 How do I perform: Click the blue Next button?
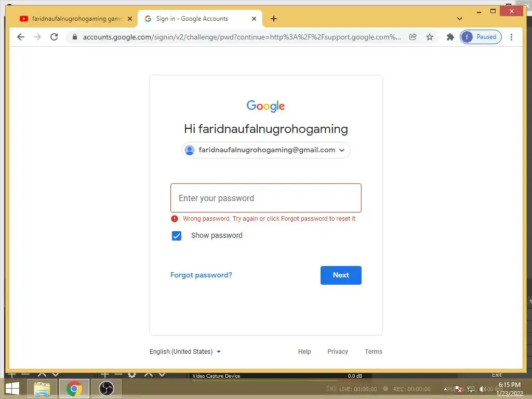point(341,275)
